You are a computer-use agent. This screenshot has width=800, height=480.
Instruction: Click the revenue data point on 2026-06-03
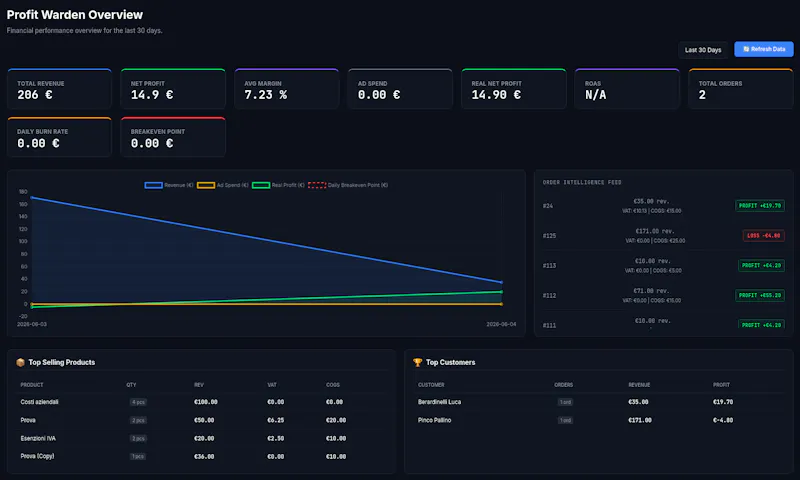[32, 197]
